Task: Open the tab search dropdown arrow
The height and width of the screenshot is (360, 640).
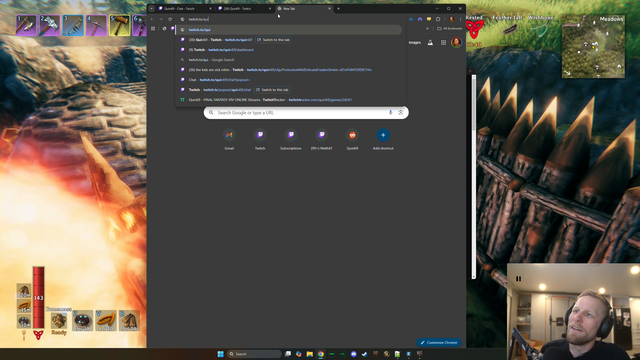Action: [151, 9]
